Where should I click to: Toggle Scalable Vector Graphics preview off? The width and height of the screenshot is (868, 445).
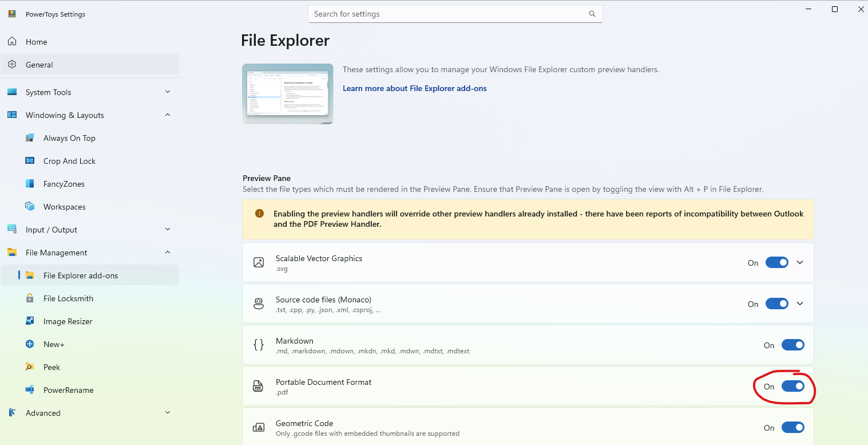click(777, 263)
